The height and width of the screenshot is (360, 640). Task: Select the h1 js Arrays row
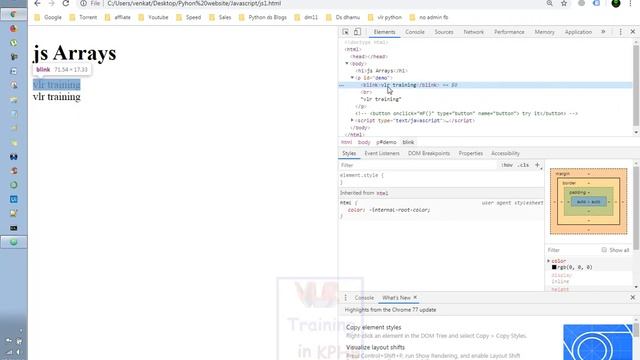pyautogui.click(x=382, y=71)
